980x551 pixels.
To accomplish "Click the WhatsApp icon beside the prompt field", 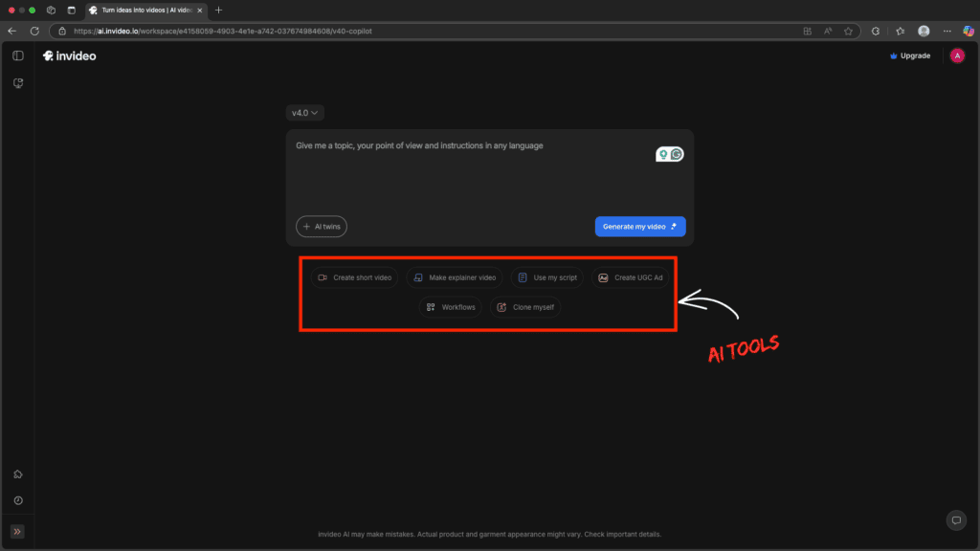I will [677, 153].
